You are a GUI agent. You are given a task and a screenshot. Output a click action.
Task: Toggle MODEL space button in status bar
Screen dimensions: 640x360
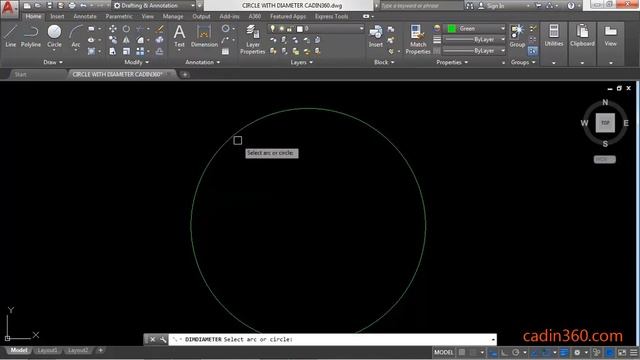[x=444, y=352]
